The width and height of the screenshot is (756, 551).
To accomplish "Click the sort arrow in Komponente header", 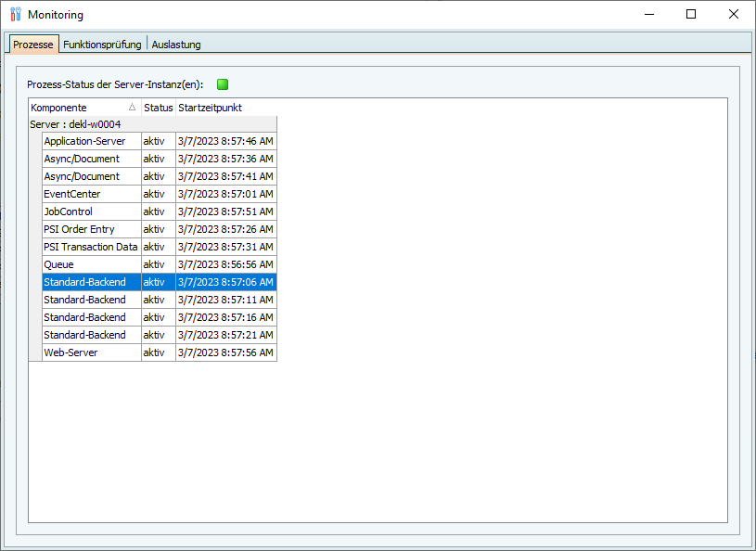I will pos(132,108).
